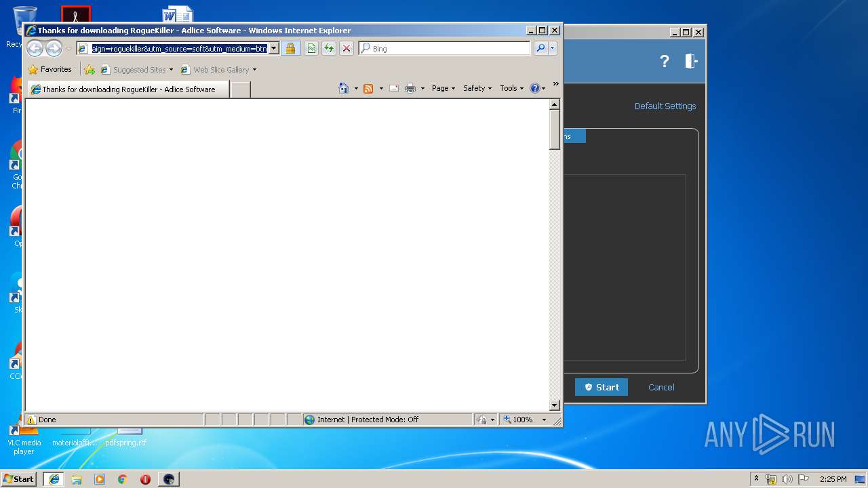Open Internet Explorer from the taskbar
Image resolution: width=868 pixels, height=488 pixels.
coord(54,479)
